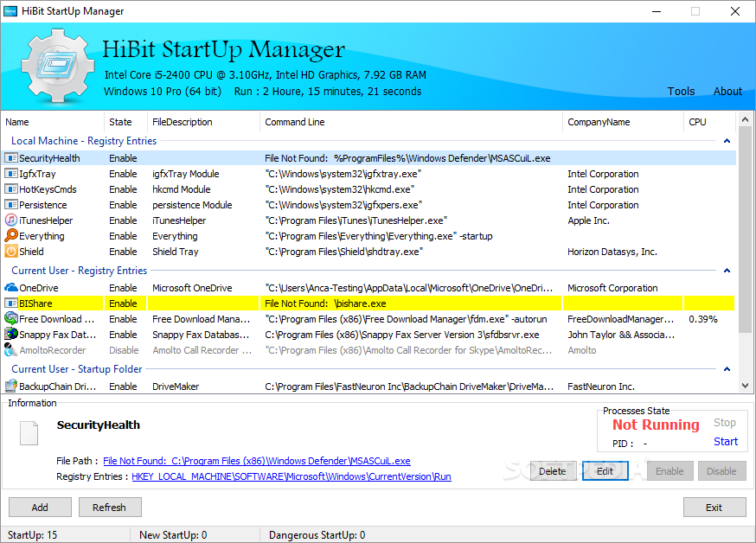Click the Snappy Fax Database icon
Screen dimensions: 756x543
(11, 335)
